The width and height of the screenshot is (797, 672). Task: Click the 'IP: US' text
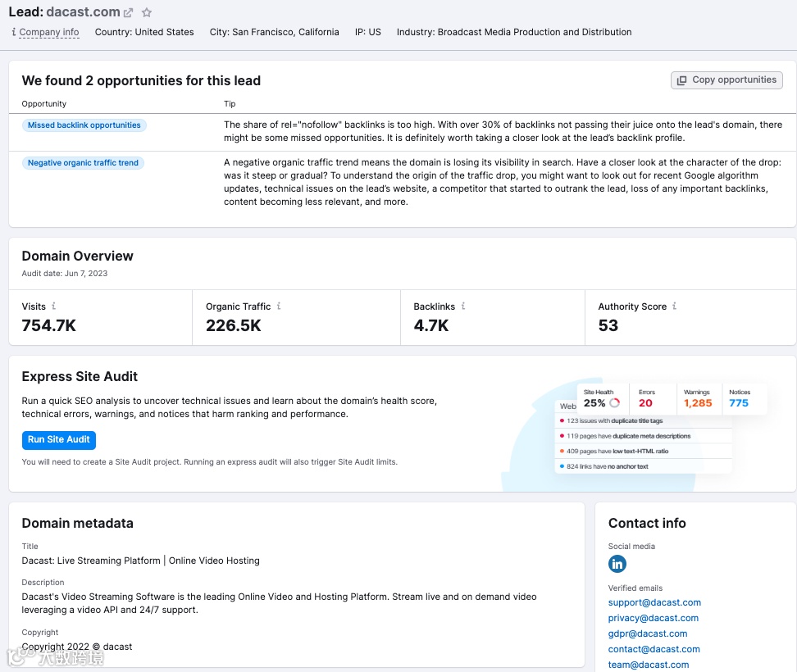tap(368, 32)
